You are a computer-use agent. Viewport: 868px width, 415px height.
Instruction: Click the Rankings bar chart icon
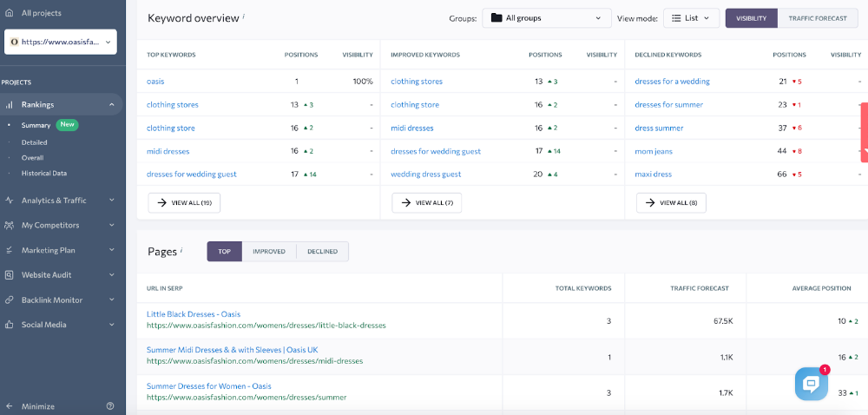pos(9,104)
